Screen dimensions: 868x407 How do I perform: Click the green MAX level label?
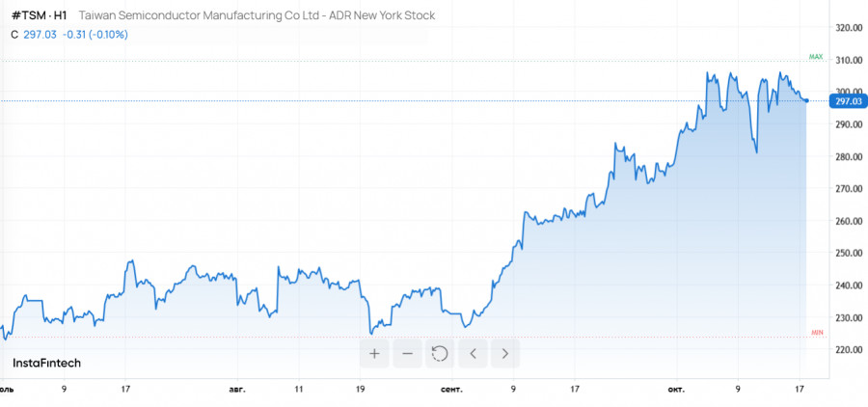click(x=815, y=57)
